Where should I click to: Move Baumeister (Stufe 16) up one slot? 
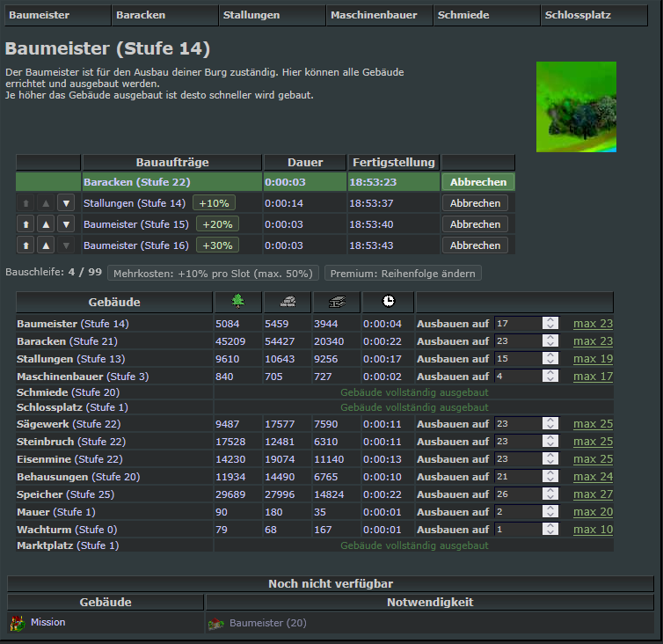pyautogui.click(x=46, y=245)
